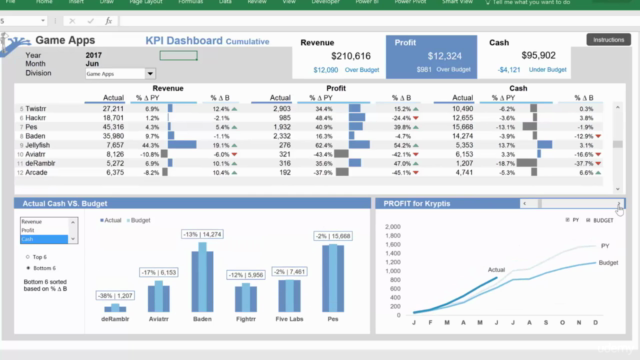
Task: Click the lightbulb Tell me icon
Action: click(x=487, y=2)
